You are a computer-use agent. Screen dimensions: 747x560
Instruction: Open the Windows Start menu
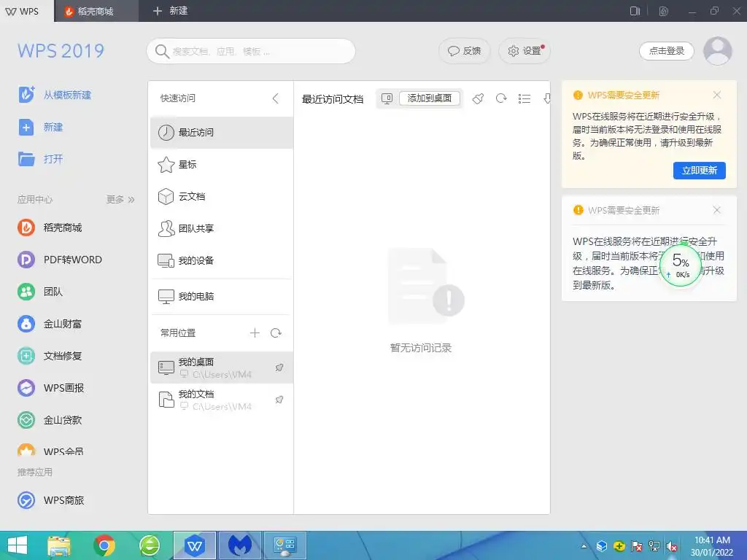(x=18, y=545)
